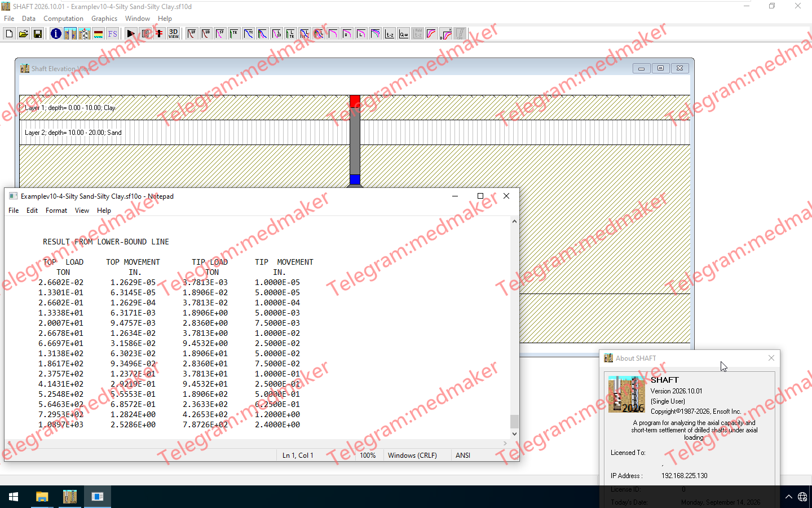Open the shaft reinforcement section icon
The height and width of the screenshot is (508, 812).
click(x=84, y=34)
